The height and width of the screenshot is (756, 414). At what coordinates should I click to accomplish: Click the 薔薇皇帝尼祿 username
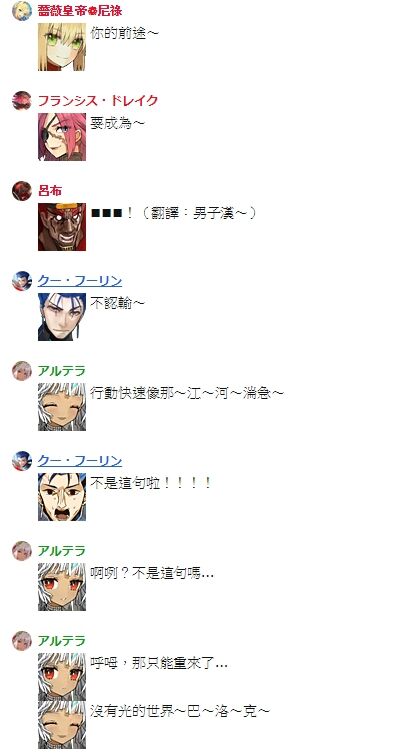[x=80, y=10]
